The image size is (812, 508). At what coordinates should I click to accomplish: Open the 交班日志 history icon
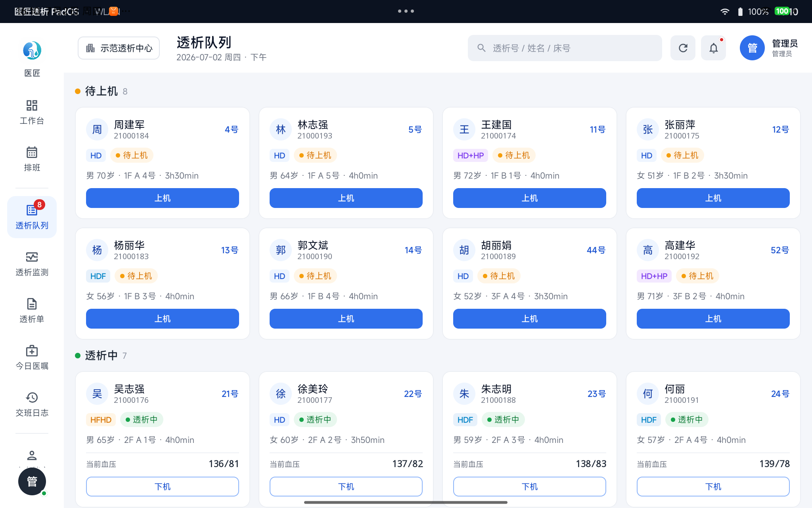pos(32,397)
